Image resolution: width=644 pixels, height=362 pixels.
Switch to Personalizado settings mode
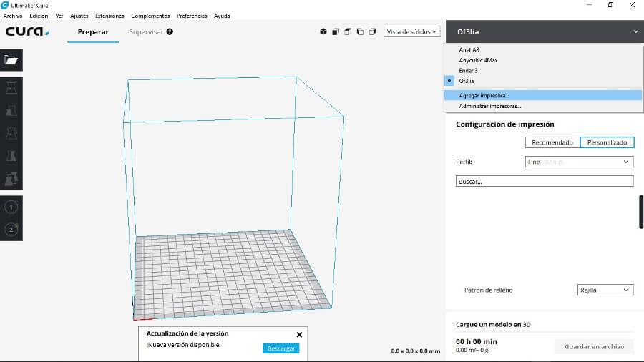[607, 142]
